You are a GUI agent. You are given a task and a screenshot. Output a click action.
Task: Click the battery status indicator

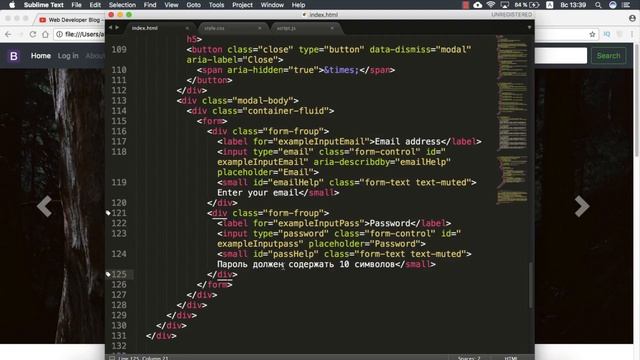point(527,5)
